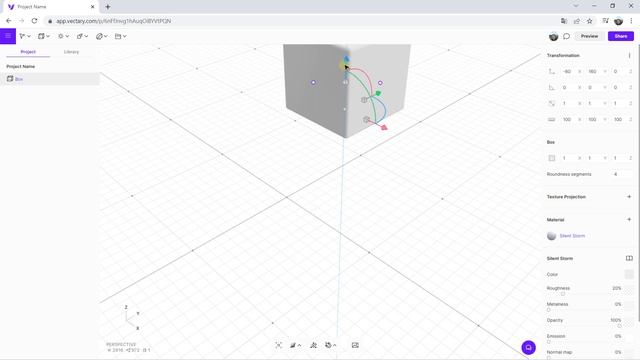This screenshot has height=360, width=640.
Task: Click the size row ruler icon in Transformation
Action: 551,120
